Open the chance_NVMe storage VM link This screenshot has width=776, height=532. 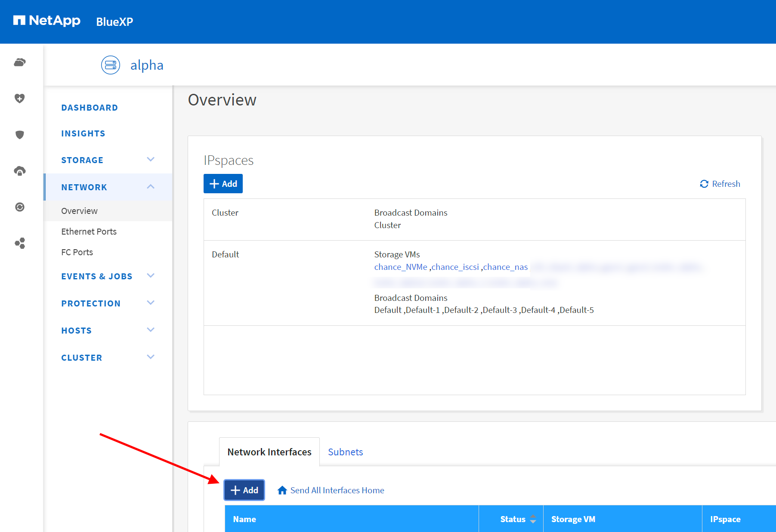400,267
